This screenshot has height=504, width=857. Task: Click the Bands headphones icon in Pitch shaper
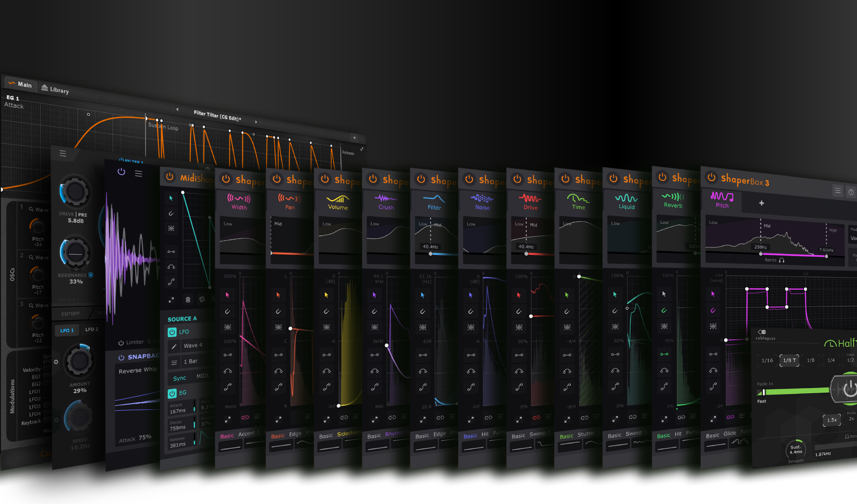click(781, 261)
